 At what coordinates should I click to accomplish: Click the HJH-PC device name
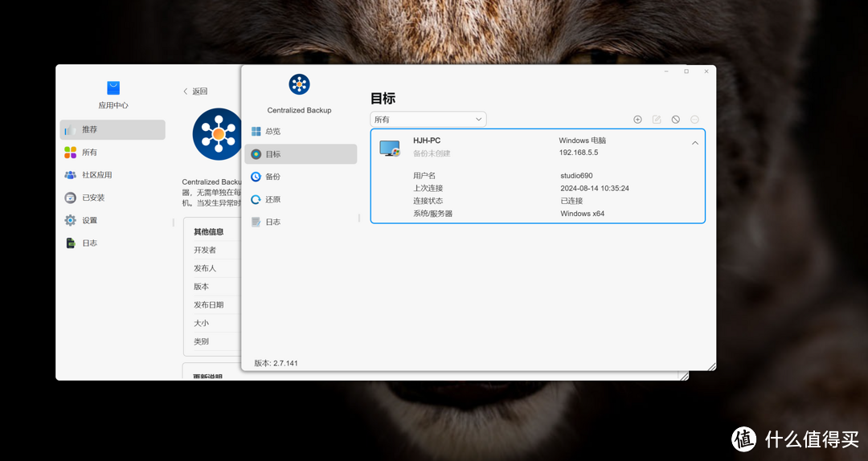click(427, 141)
